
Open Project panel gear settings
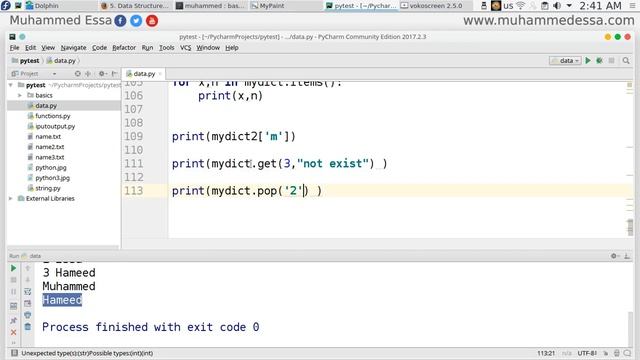[x=102, y=74]
